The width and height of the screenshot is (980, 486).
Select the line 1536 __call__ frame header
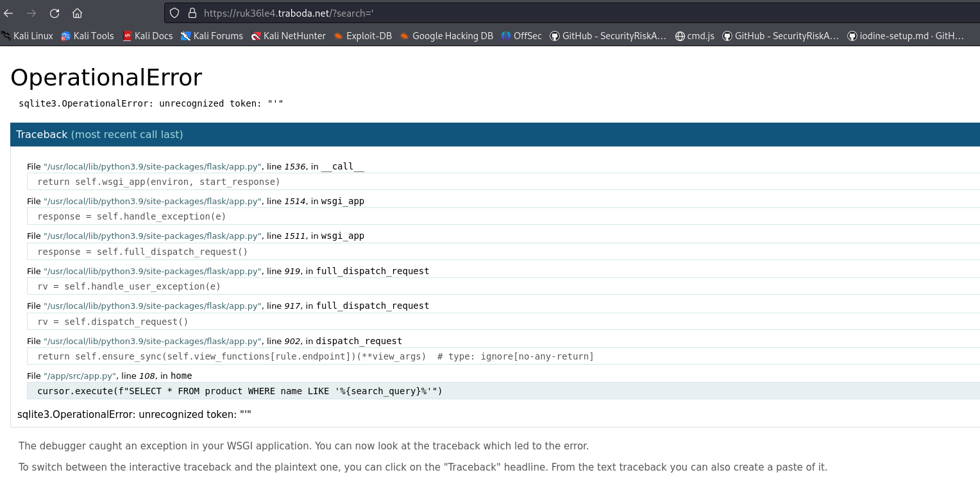click(196, 166)
